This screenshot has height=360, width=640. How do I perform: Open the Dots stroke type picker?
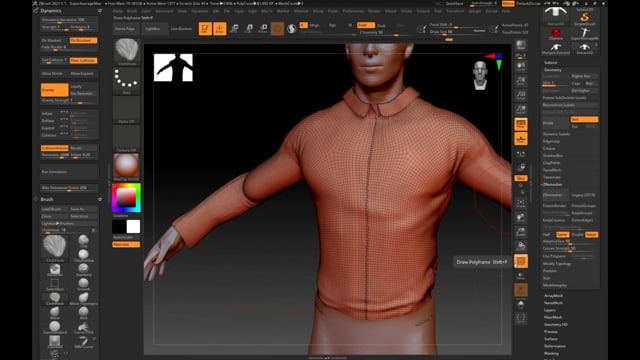(x=127, y=80)
